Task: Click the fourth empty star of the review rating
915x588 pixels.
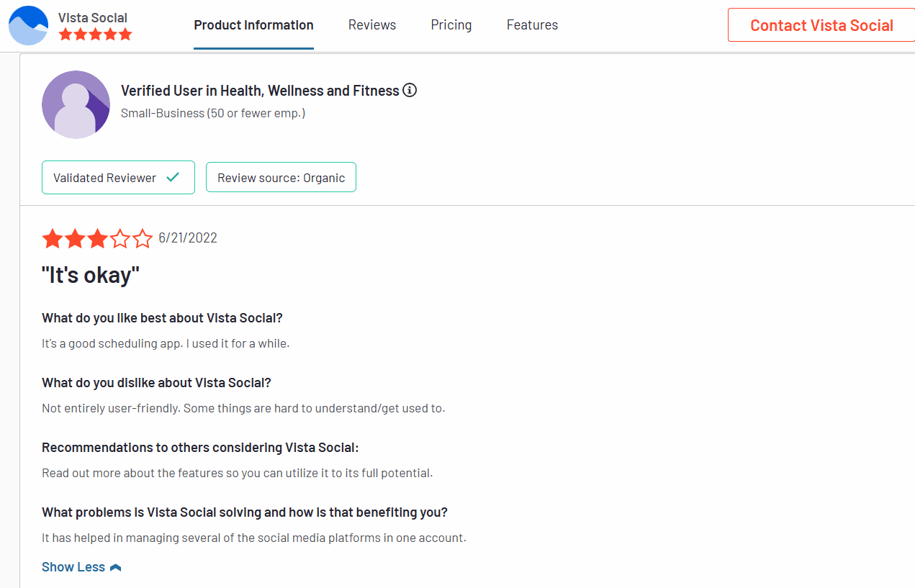Action: (x=120, y=238)
